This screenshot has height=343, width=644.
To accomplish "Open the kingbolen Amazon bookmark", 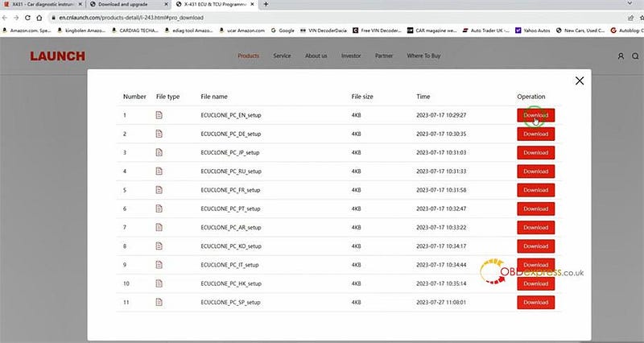I will (81, 31).
